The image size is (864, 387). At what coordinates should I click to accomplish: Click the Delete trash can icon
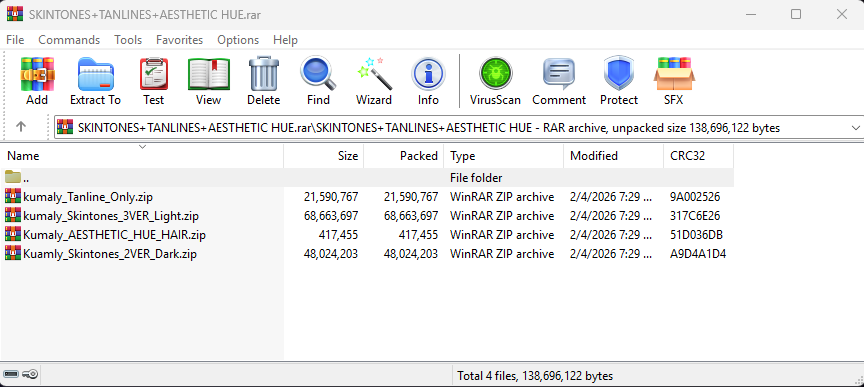click(263, 74)
